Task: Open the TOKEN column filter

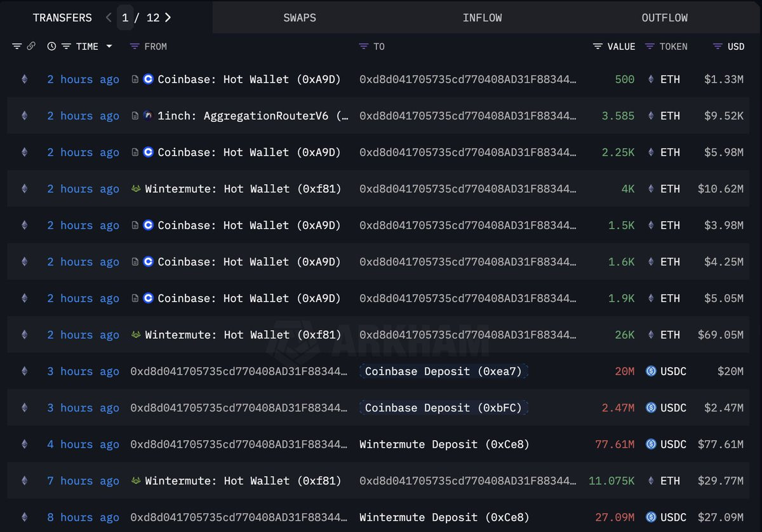Action: [650, 46]
